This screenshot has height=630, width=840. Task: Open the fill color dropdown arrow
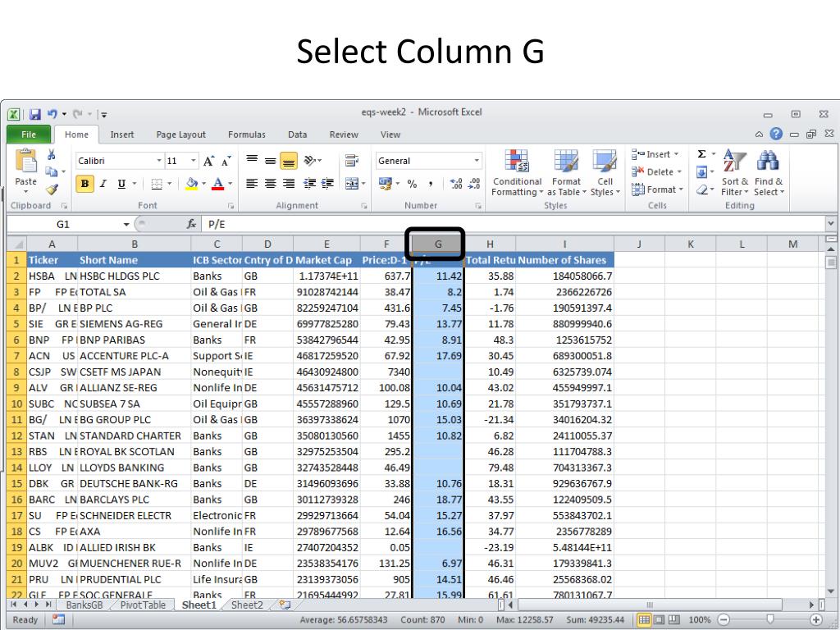(x=203, y=184)
